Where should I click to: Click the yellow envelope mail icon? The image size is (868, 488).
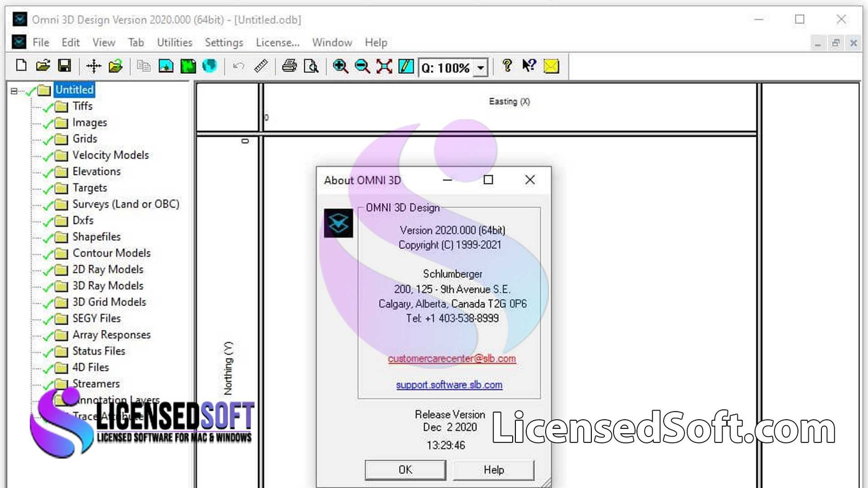click(x=551, y=66)
